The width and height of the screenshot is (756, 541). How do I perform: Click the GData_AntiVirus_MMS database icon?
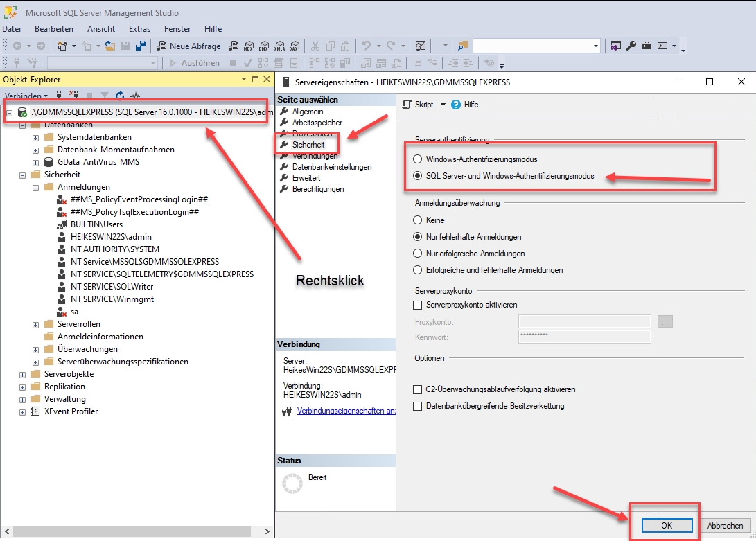(x=49, y=162)
